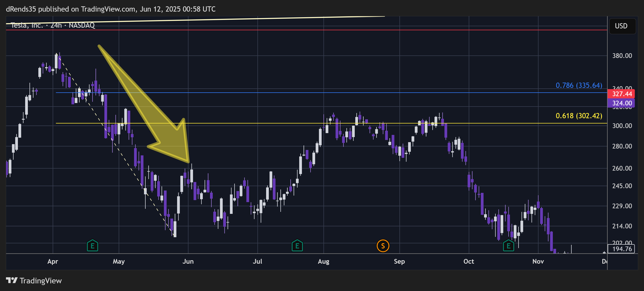Open the USD currency selector
Image resolution: width=644 pixels, height=291 pixels.
point(622,26)
